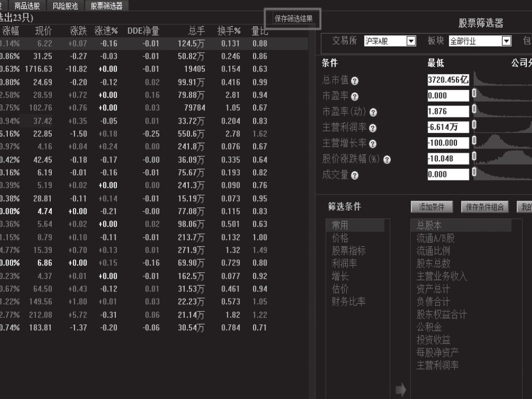The width and height of the screenshot is (532, 399).
Task: Open the 板块 dropdown showing 全部行业
Action: tap(480, 41)
